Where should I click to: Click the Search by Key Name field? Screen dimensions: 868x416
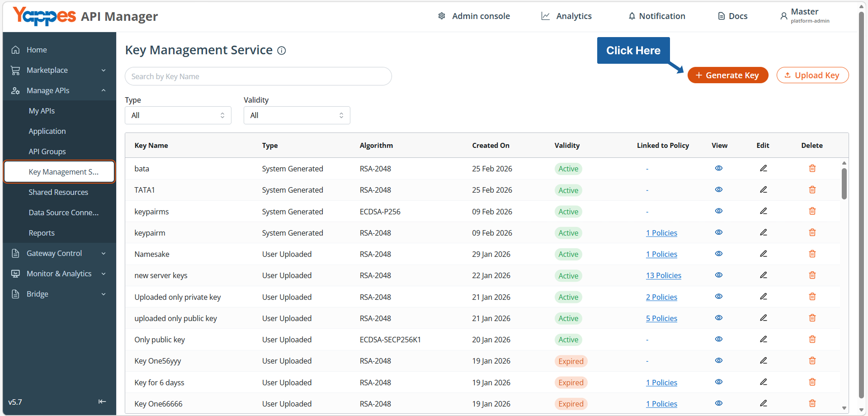258,76
